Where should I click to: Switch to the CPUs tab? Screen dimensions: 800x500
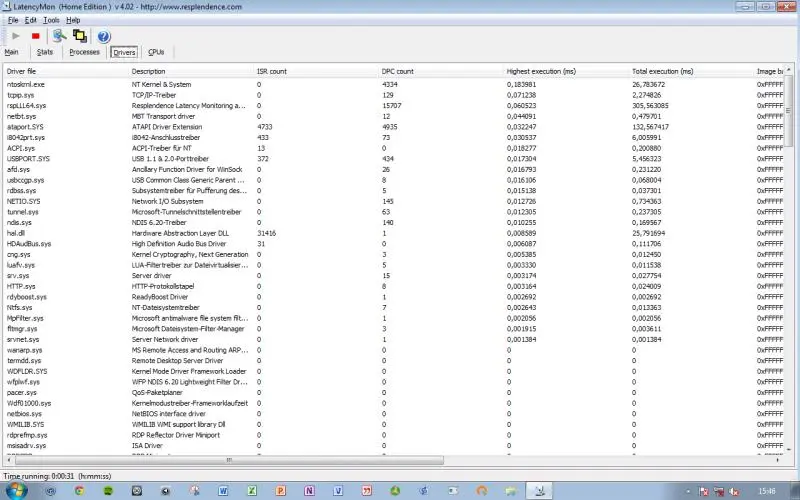tap(156, 52)
